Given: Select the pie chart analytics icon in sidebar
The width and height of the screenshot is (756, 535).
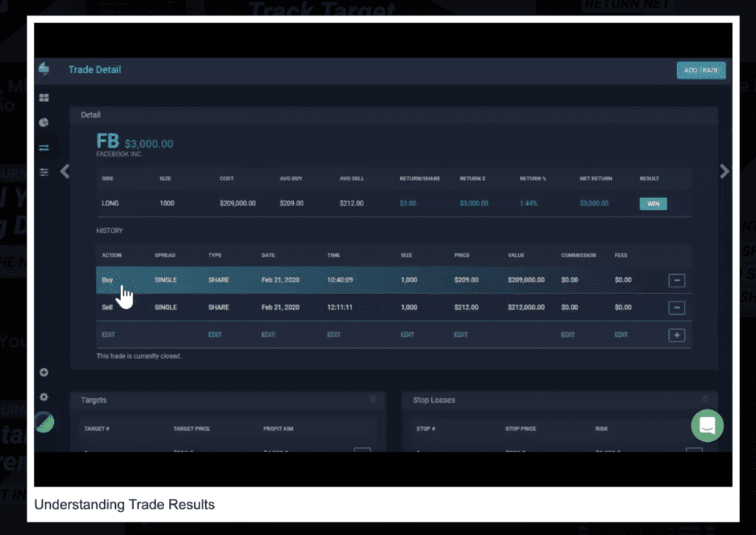Looking at the screenshot, I should pyautogui.click(x=44, y=122).
